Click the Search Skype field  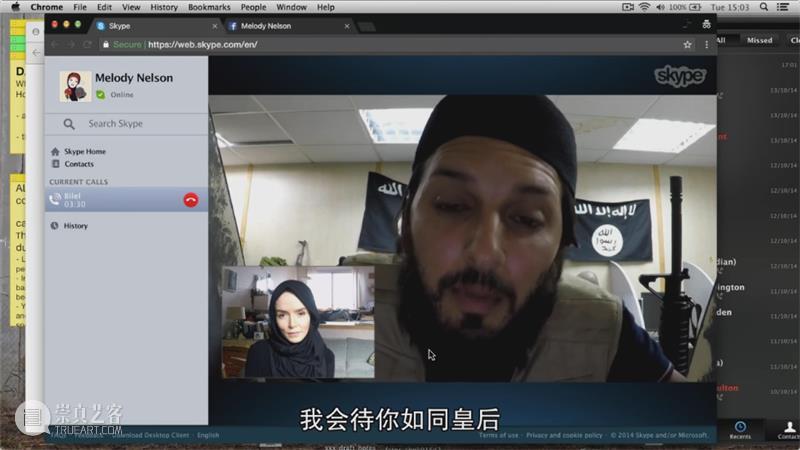[x=126, y=123]
